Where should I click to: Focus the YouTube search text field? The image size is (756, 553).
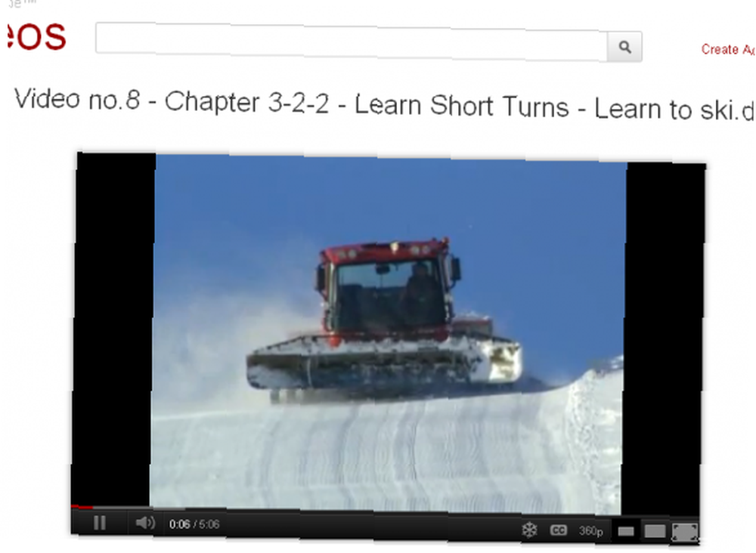[x=352, y=41]
